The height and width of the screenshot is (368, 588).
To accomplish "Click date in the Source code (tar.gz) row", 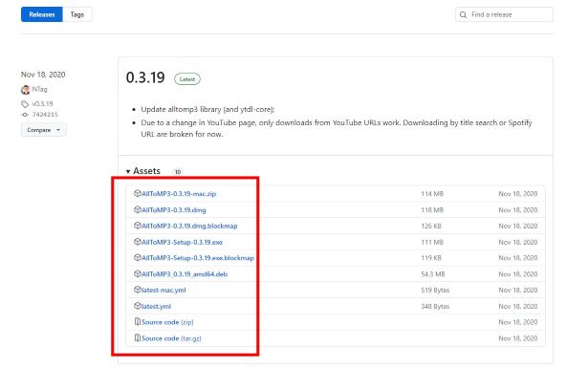I will pos(518,338).
